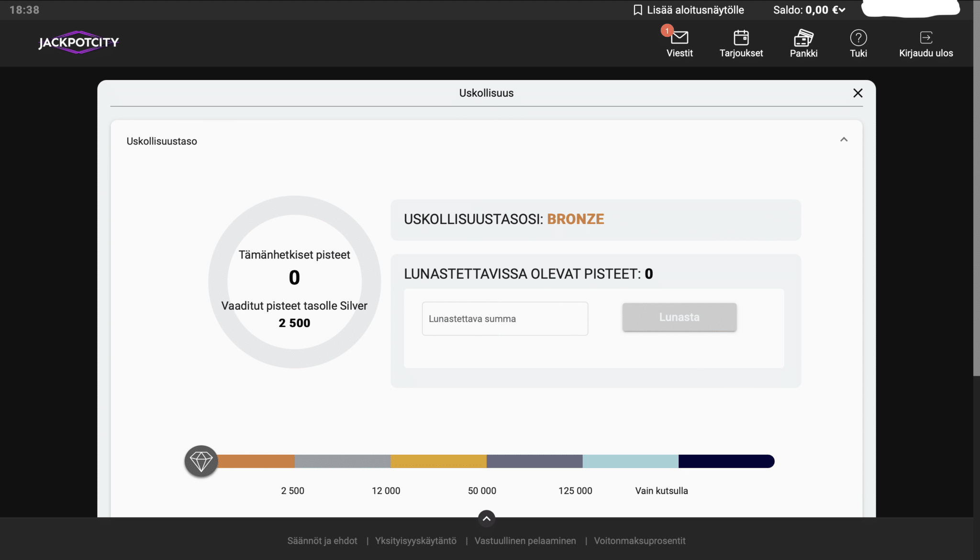Expand the Saldo balance dropdown
Screen dimensions: 980x560
[842, 10]
